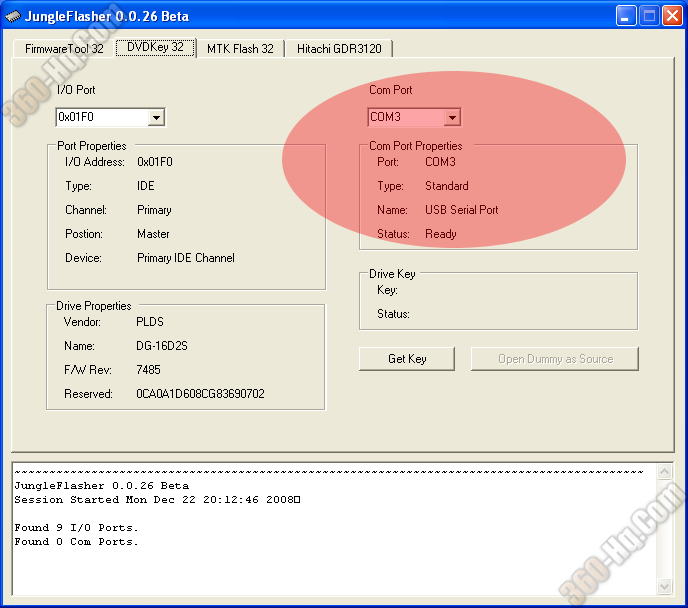Click the Com Port type value 'Standard'
The height and width of the screenshot is (608, 688).
coord(447,186)
